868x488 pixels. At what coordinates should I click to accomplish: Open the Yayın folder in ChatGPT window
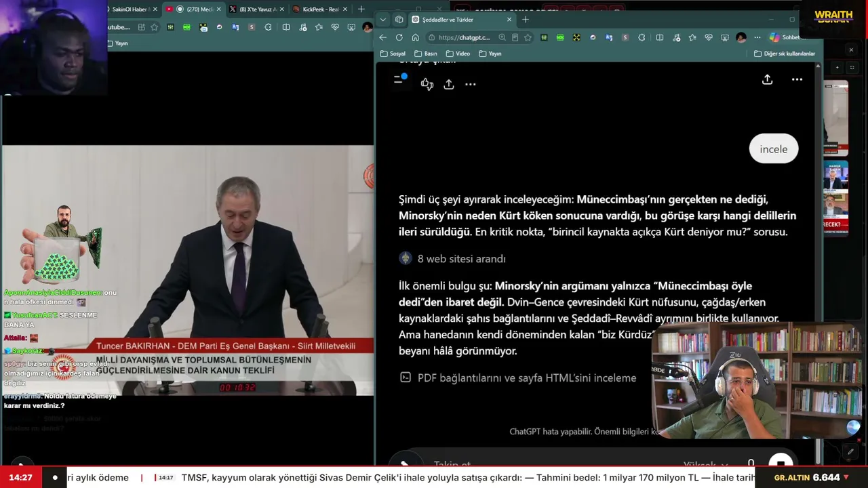tap(490, 54)
